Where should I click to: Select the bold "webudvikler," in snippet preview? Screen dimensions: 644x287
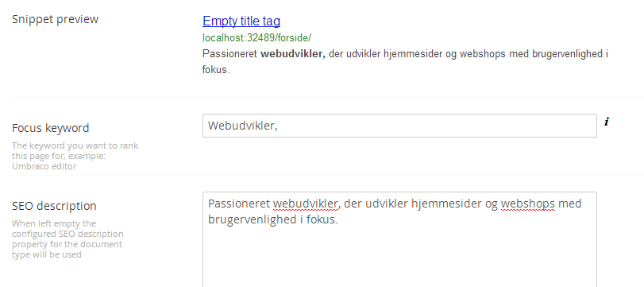coord(293,54)
